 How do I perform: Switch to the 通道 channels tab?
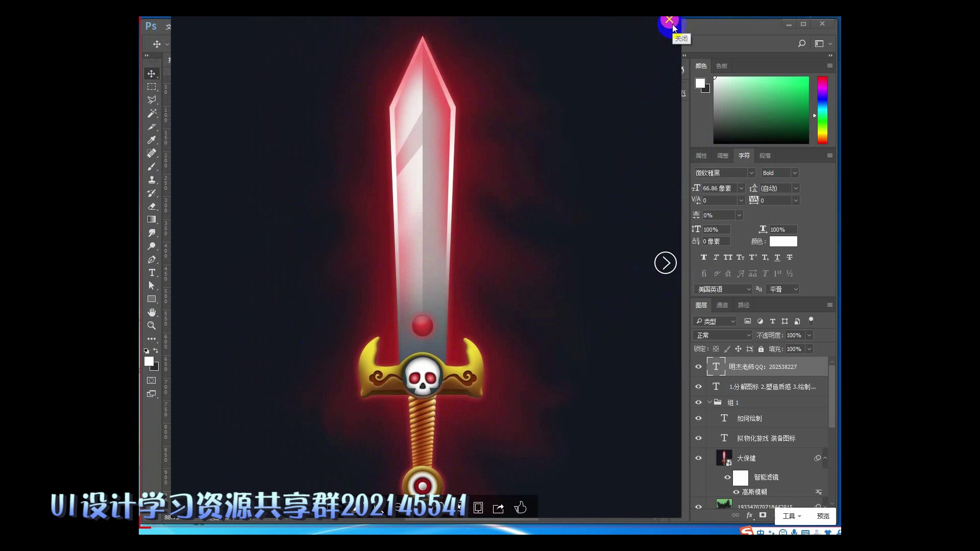(x=722, y=305)
